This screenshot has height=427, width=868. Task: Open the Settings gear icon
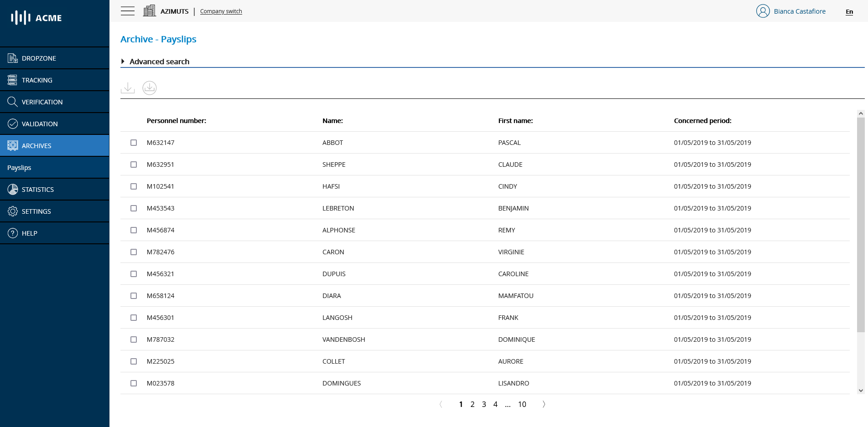click(12, 211)
